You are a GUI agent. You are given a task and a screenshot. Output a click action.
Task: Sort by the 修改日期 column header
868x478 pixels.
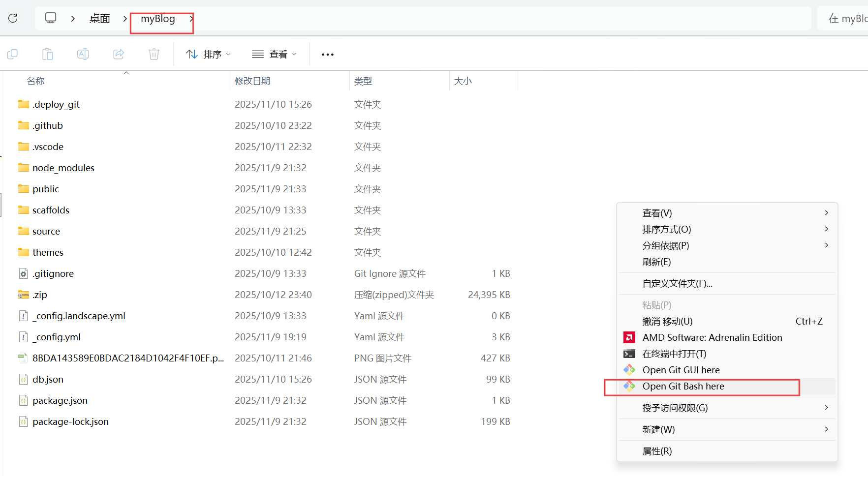click(x=252, y=81)
